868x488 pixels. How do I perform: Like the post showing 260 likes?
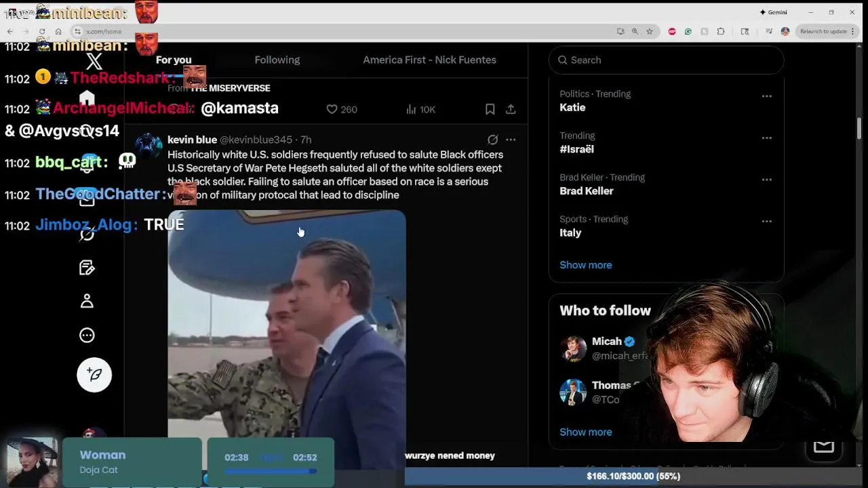(x=342, y=109)
